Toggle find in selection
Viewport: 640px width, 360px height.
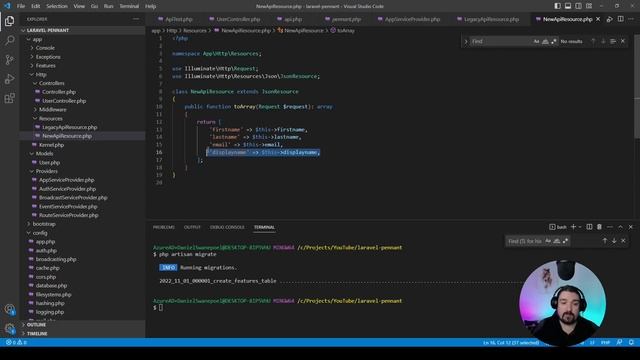[613, 41]
